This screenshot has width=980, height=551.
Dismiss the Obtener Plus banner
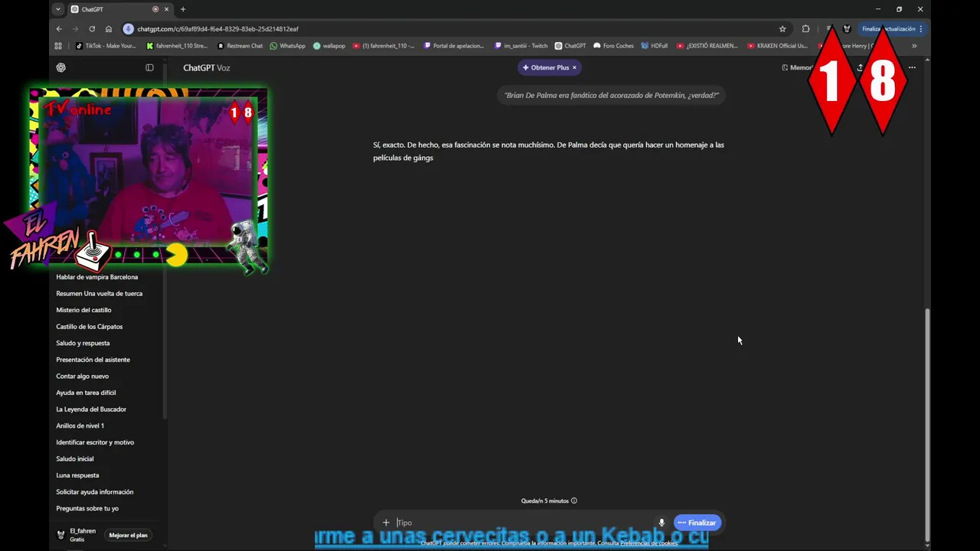574,67
